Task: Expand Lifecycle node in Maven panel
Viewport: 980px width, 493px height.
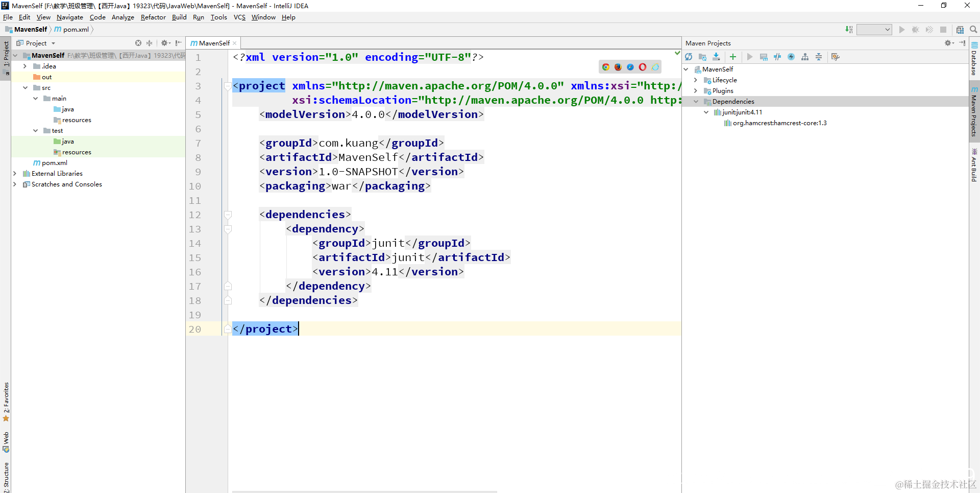Action: [695, 80]
